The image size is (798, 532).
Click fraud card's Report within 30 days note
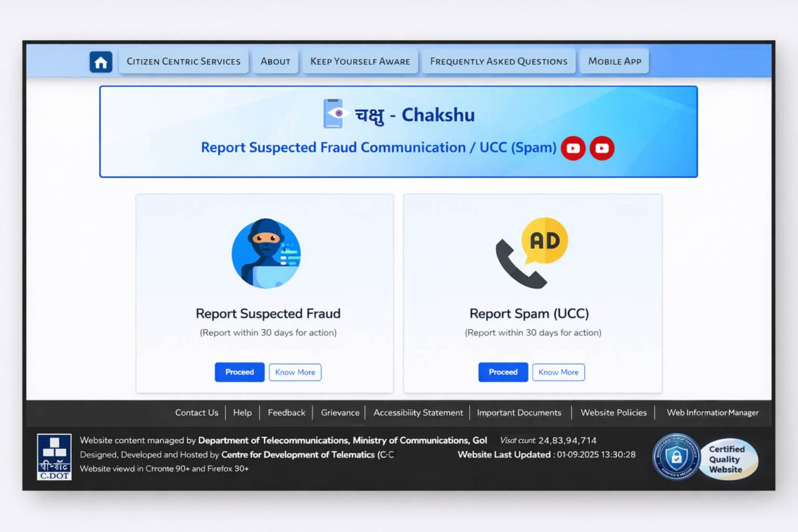pyautogui.click(x=268, y=332)
